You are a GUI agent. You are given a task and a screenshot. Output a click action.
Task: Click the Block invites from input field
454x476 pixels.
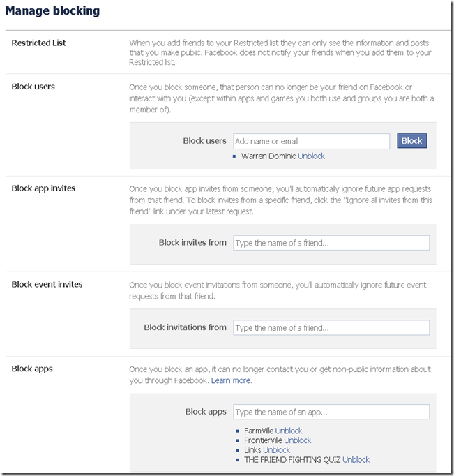(331, 243)
